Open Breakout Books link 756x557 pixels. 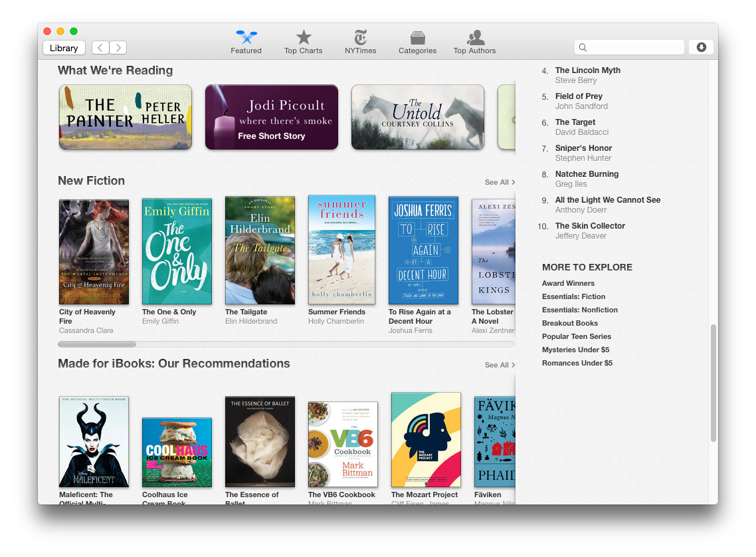570,323
